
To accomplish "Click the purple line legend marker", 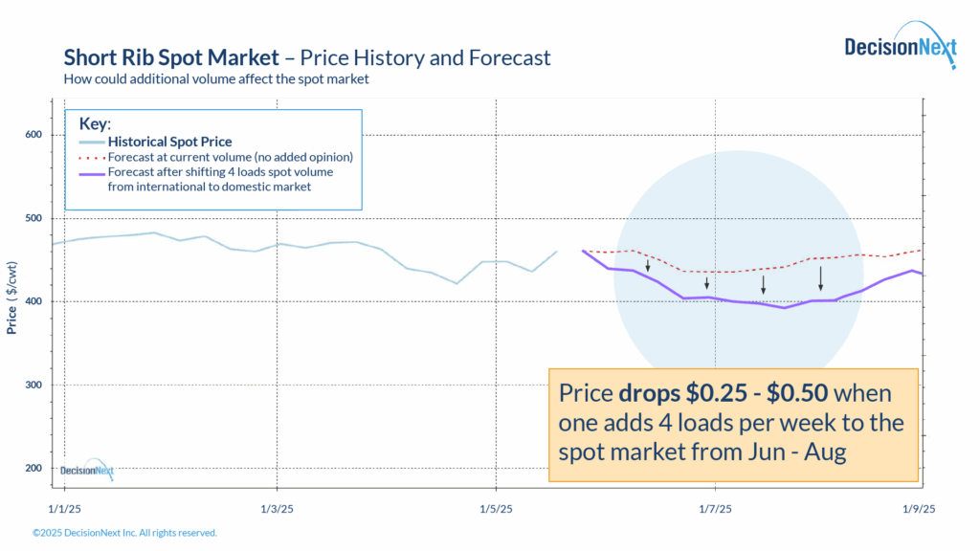I will (x=91, y=174).
